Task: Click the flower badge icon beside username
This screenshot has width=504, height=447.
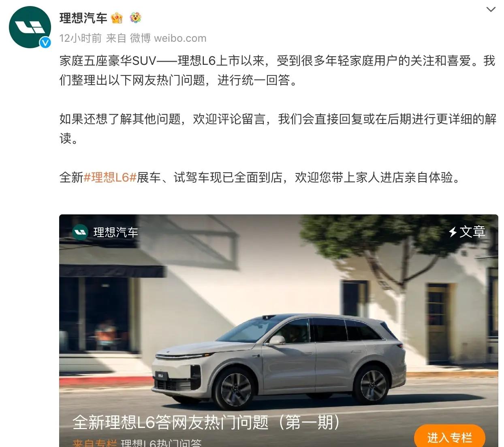Action: 135,18
